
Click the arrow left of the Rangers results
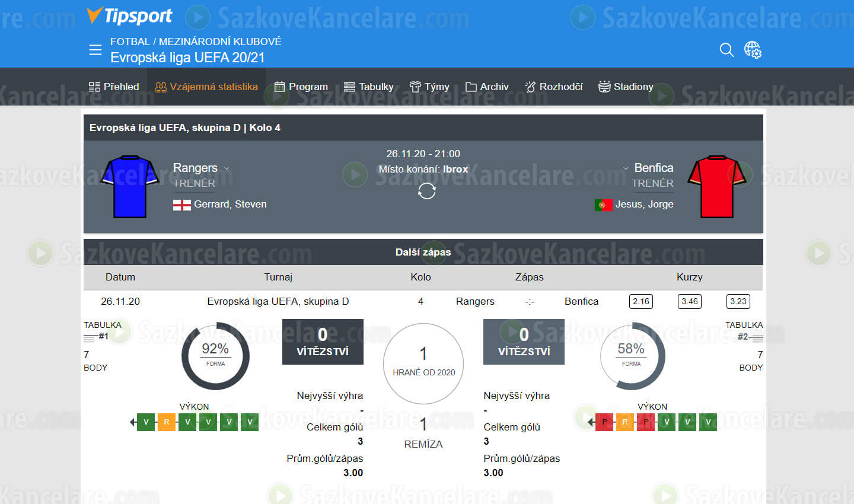pyautogui.click(x=133, y=422)
